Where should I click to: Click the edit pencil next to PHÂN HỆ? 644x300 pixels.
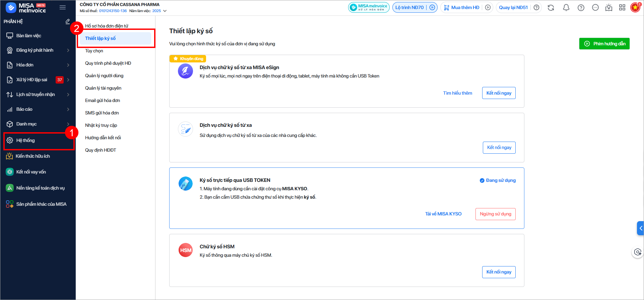pyautogui.click(x=68, y=21)
